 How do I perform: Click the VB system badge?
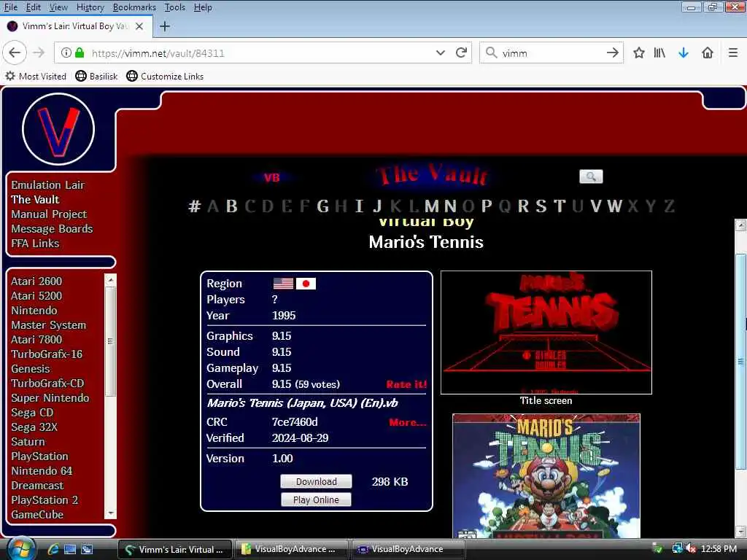(271, 178)
